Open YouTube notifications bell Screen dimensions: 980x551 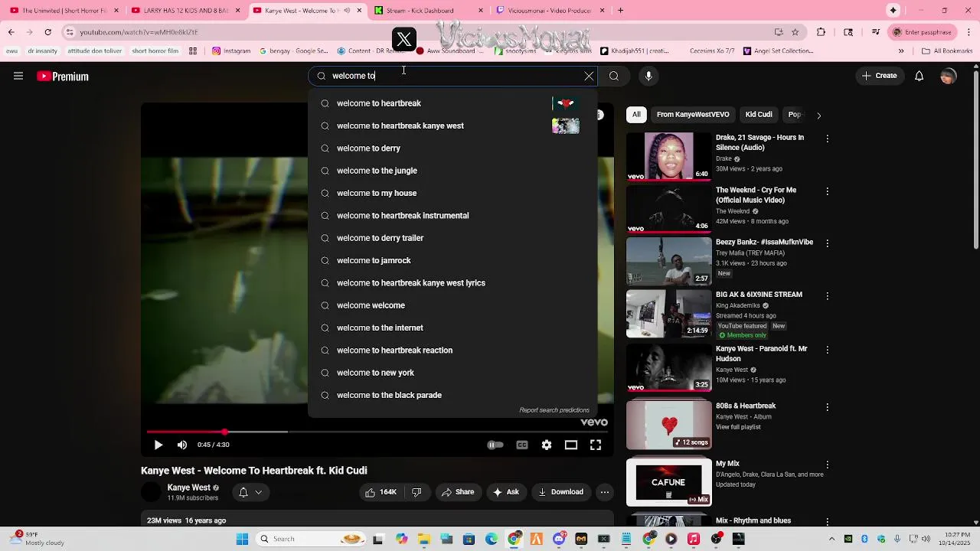(920, 76)
